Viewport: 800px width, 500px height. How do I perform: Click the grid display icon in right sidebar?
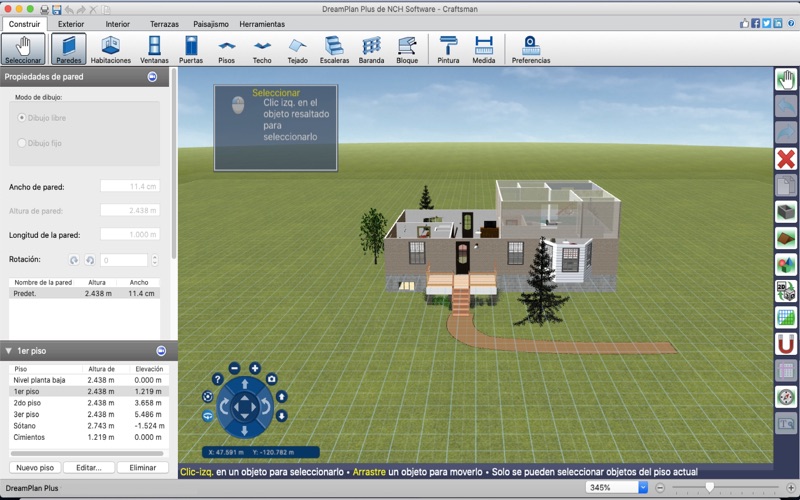(x=786, y=317)
